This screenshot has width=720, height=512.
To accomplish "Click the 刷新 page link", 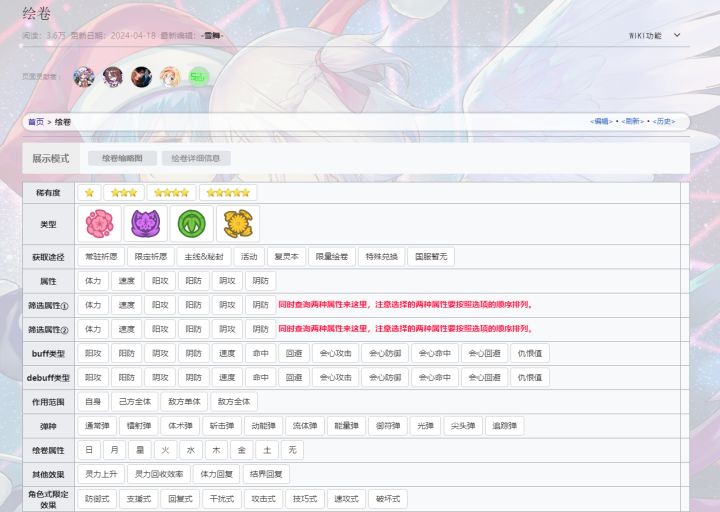I will point(633,121).
